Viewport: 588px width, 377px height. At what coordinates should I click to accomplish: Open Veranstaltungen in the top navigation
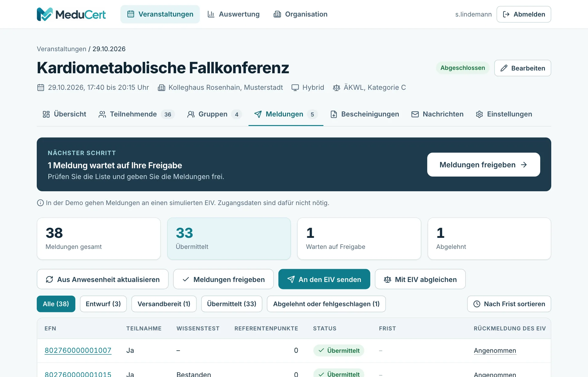tap(160, 14)
